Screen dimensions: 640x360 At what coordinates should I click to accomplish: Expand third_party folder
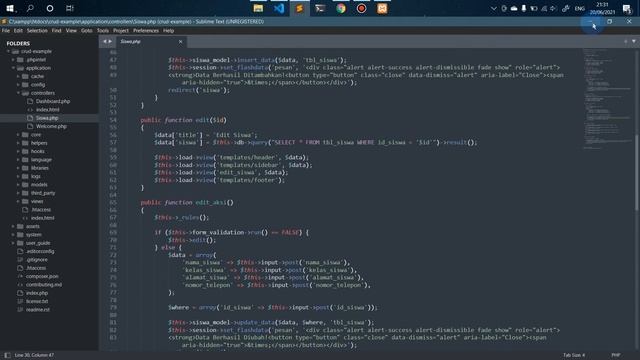pyautogui.click(x=18, y=193)
